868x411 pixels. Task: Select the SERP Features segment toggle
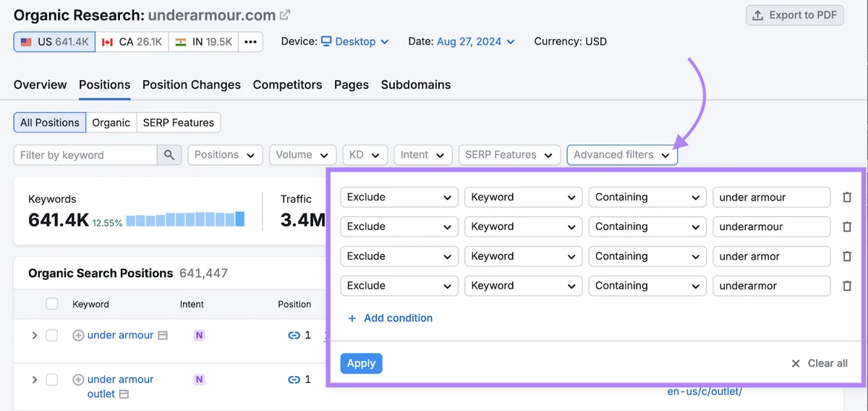[179, 122]
